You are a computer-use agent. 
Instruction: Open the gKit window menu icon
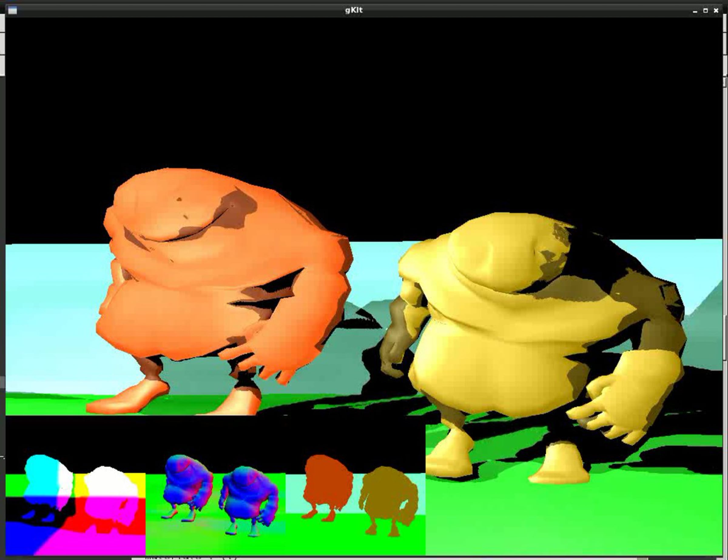(x=12, y=10)
